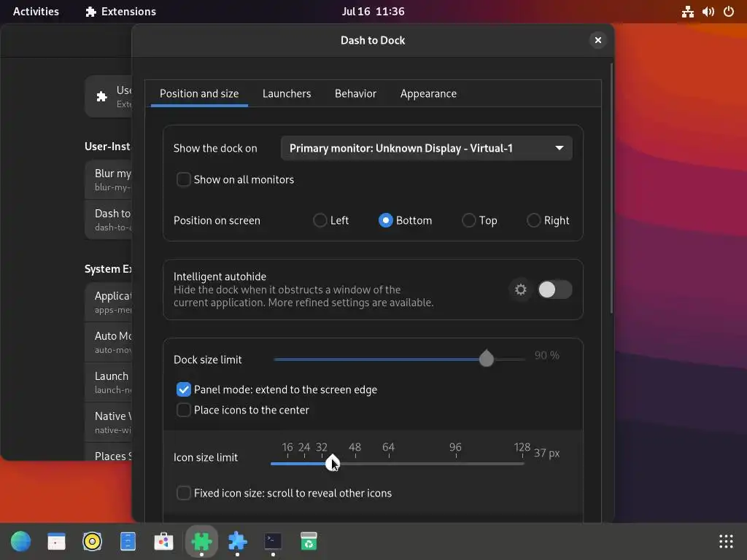Select Top position on screen
Viewport: 747px width, 560px height.
(x=469, y=220)
